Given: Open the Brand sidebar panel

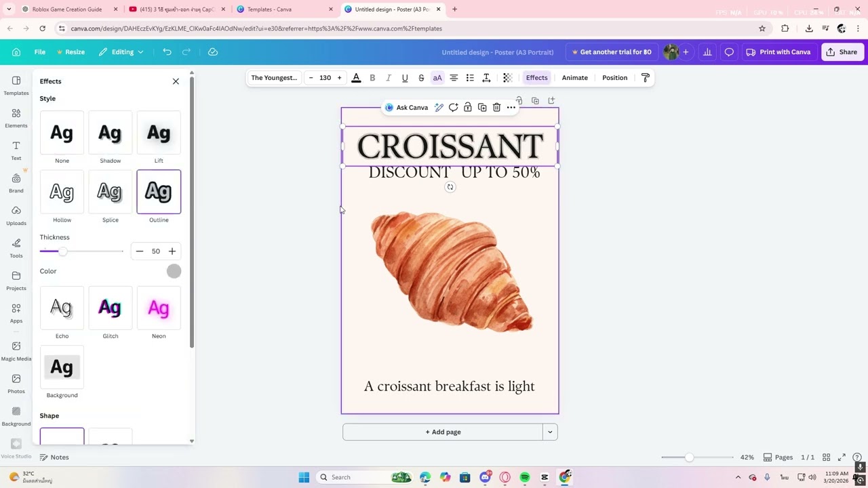Looking at the screenshot, I should (16, 183).
